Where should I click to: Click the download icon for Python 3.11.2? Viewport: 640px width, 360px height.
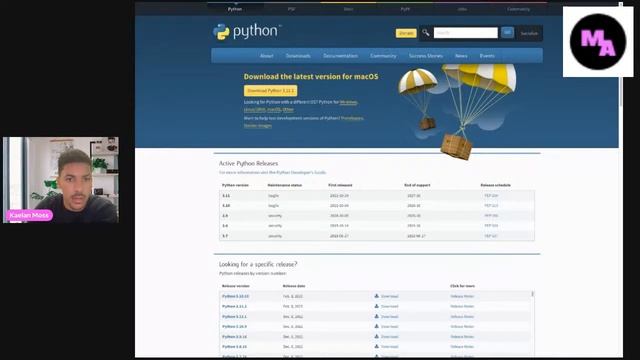pyautogui.click(x=376, y=306)
